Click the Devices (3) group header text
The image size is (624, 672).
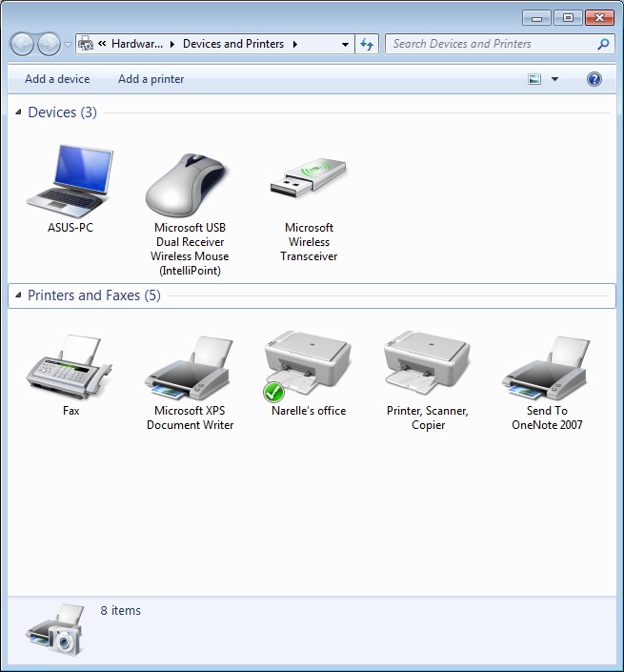tap(63, 112)
